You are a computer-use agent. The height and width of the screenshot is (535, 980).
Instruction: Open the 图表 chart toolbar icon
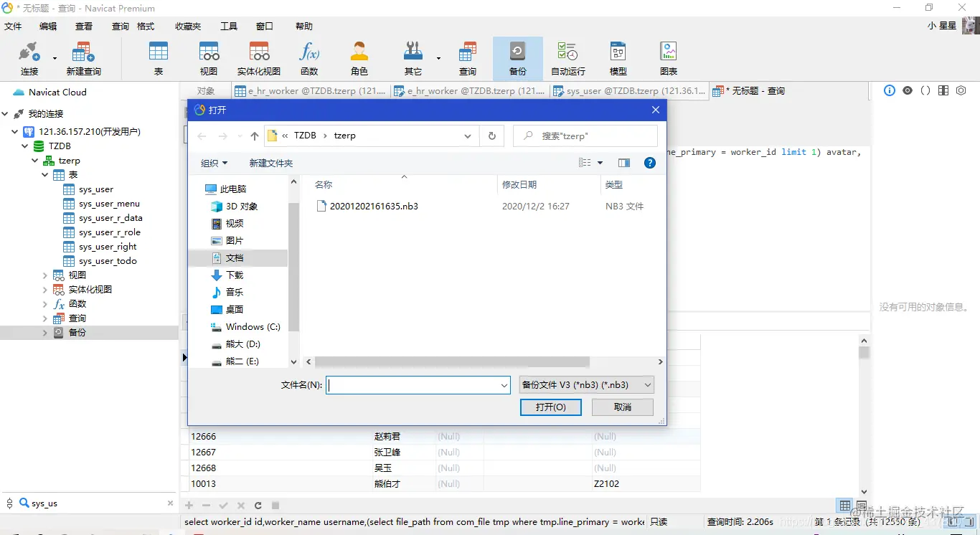pos(669,59)
